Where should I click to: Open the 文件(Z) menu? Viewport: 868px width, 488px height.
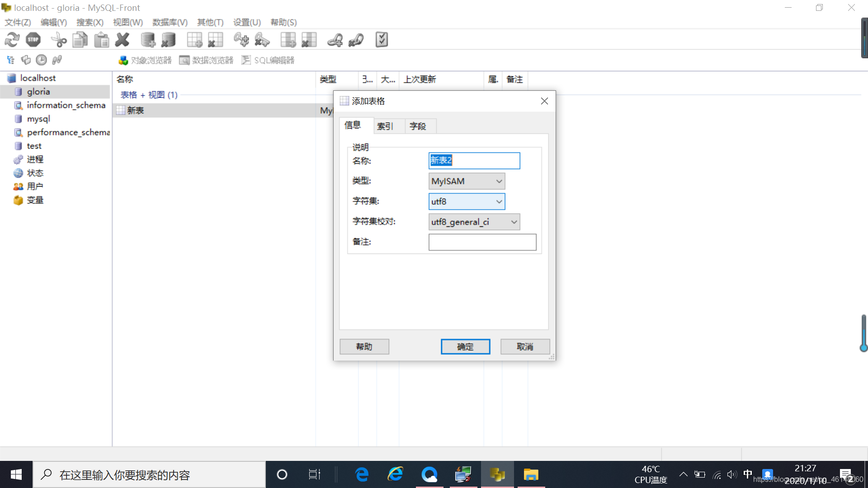point(18,22)
